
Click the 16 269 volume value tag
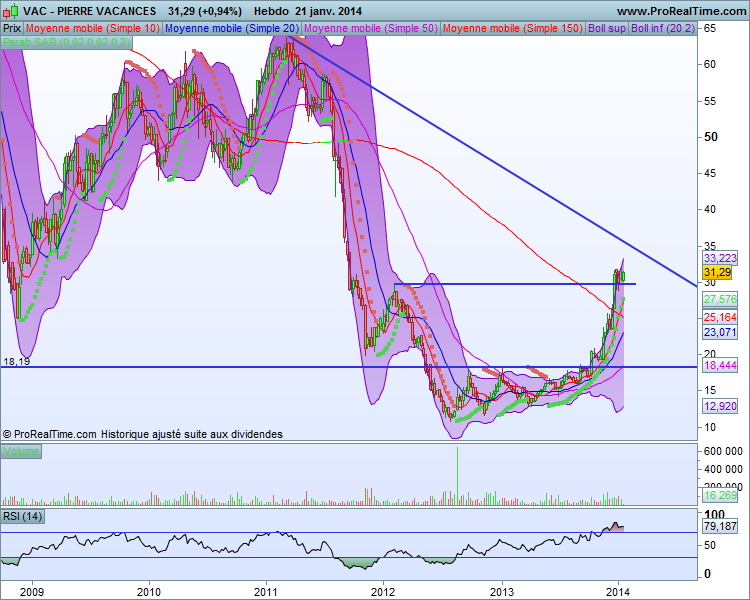tap(720, 495)
